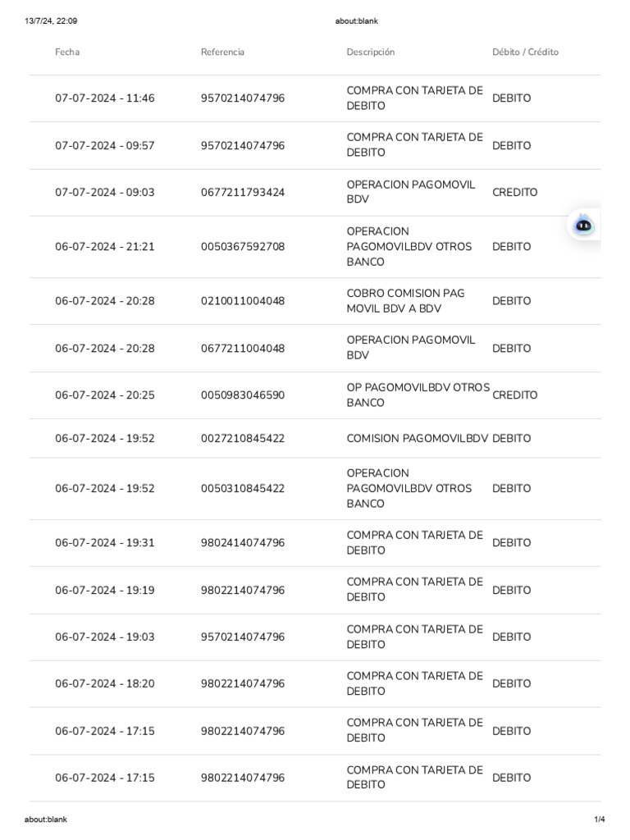Click the Débito / Crédito column header
The image size is (630, 840).
525,52
